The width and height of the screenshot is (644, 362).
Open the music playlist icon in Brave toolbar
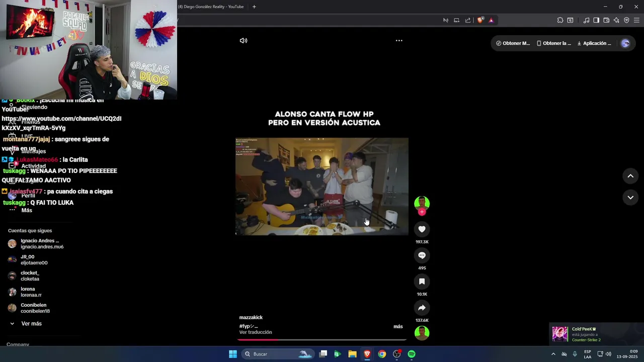pyautogui.click(x=586, y=20)
